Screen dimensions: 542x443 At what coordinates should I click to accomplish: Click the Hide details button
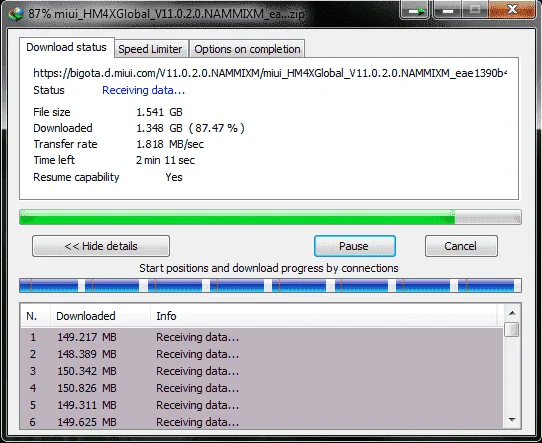tap(101, 246)
